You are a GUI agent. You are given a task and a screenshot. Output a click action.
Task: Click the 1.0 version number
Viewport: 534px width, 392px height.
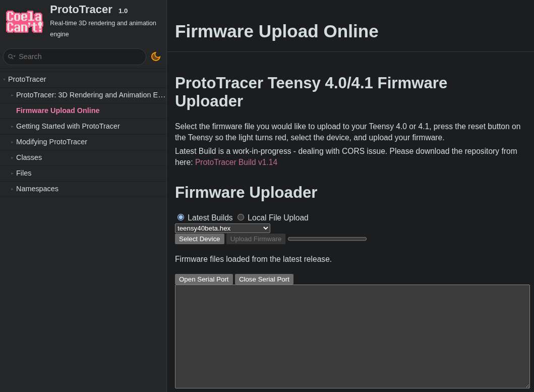[x=123, y=11]
